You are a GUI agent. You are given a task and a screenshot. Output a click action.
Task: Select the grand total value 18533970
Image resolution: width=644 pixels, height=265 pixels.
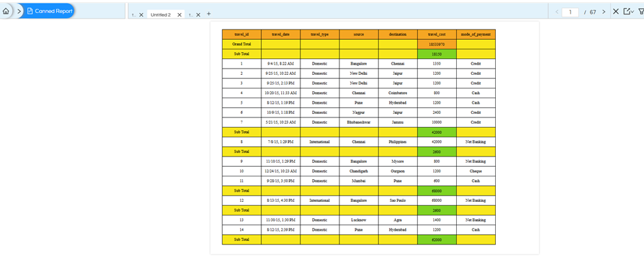pos(437,44)
